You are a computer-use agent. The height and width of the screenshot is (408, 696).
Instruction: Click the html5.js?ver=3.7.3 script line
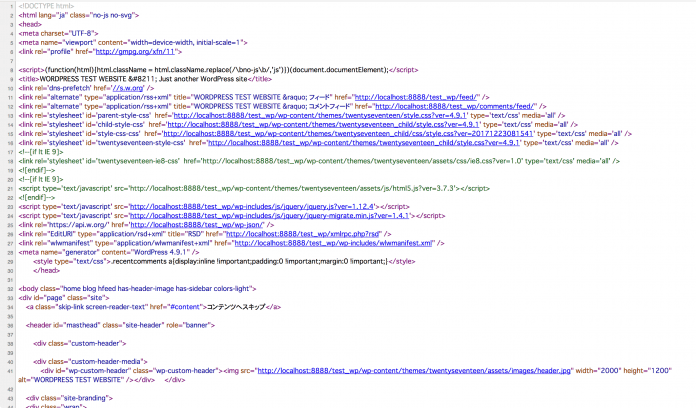click(254, 188)
